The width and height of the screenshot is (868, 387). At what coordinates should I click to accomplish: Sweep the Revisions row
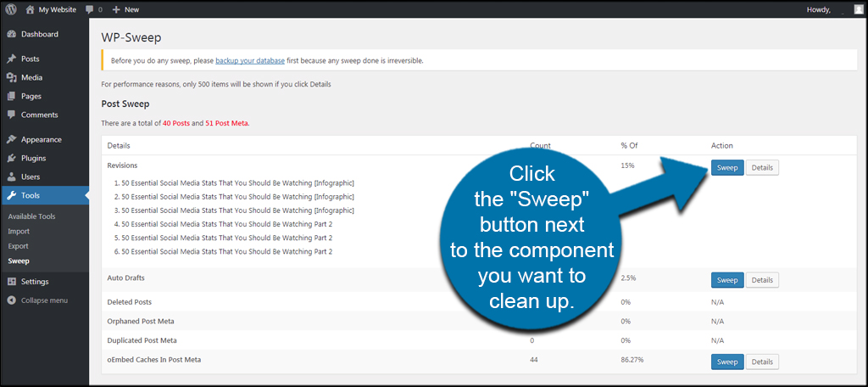[726, 168]
